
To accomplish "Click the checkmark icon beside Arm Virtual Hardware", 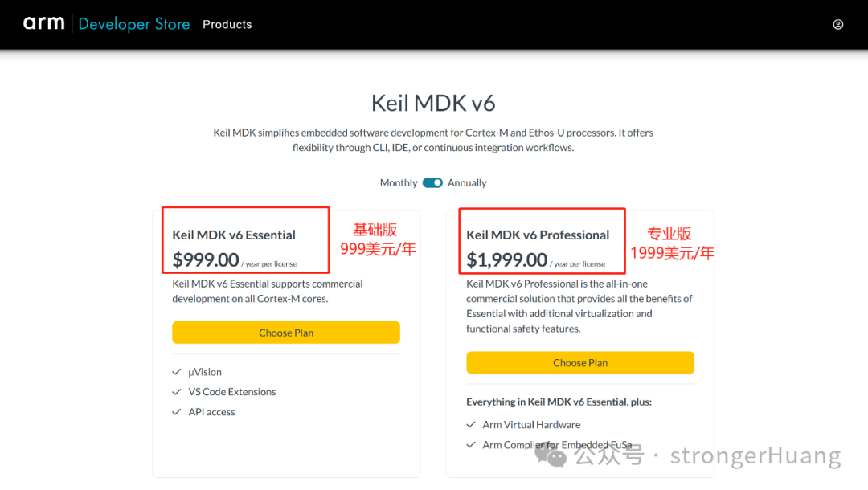I will [471, 424].
